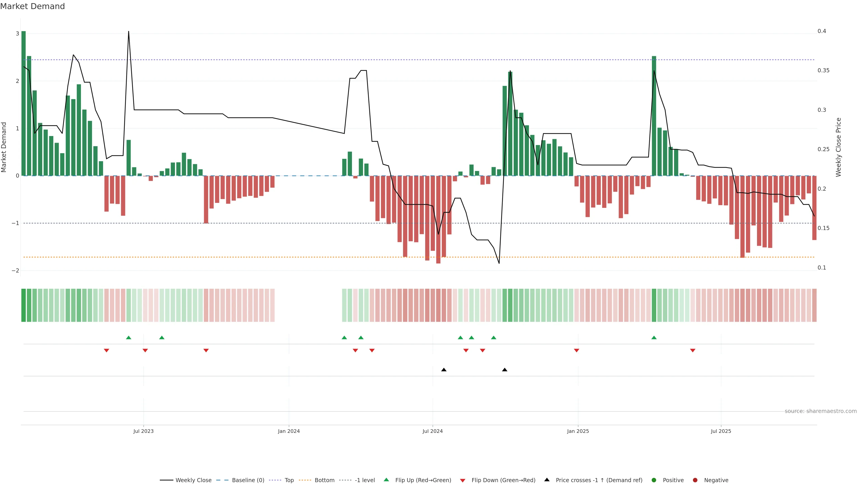Select the second black price-cross triangle marker
Image resolution: width=868 pixels, height=488 pixels.
click(505, 370)
